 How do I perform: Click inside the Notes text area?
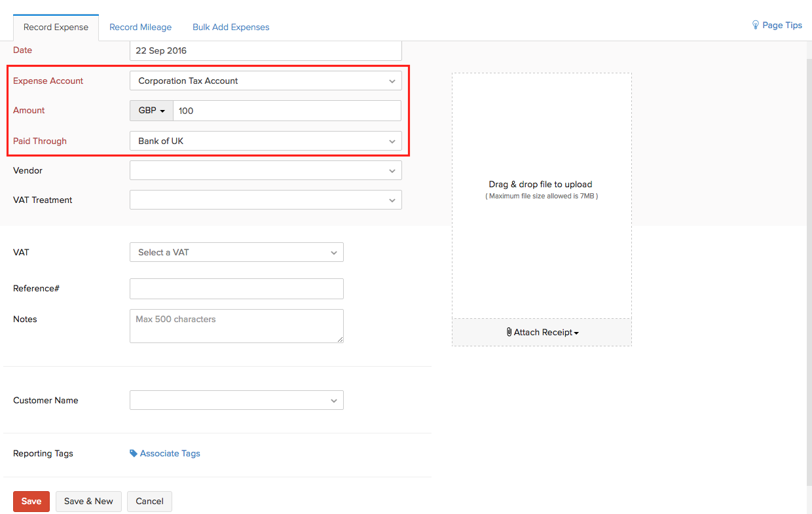click(x=236, y=326)
